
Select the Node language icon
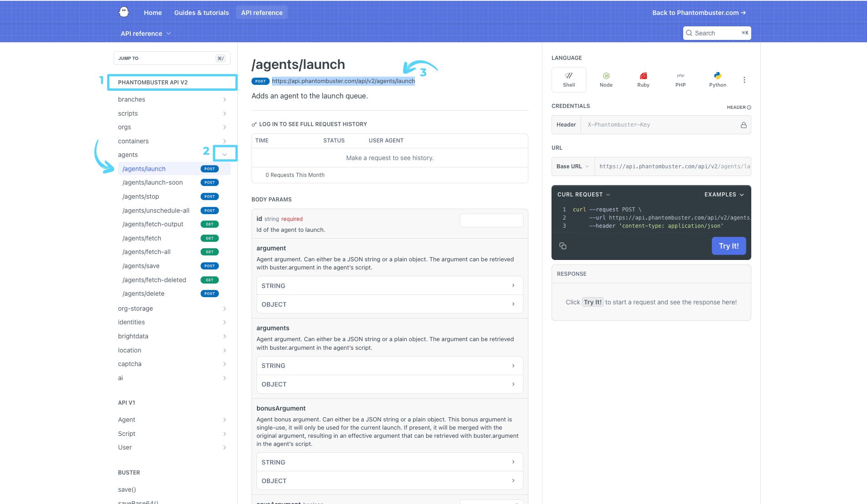606,79
